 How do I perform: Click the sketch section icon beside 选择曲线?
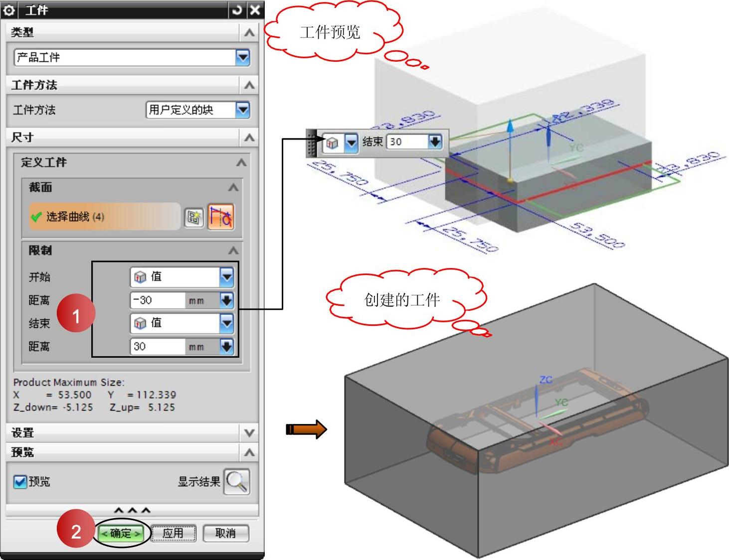tap(193, 217)
